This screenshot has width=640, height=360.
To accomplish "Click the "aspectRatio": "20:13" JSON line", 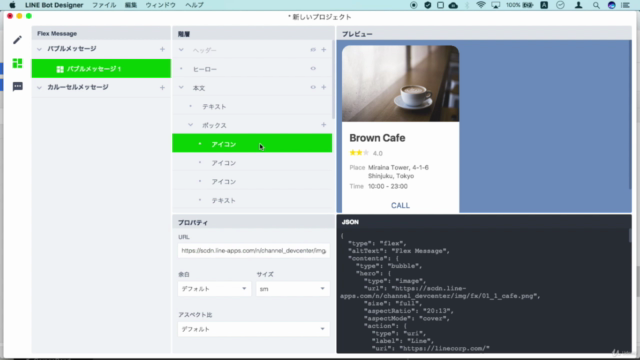I will 409,311.
